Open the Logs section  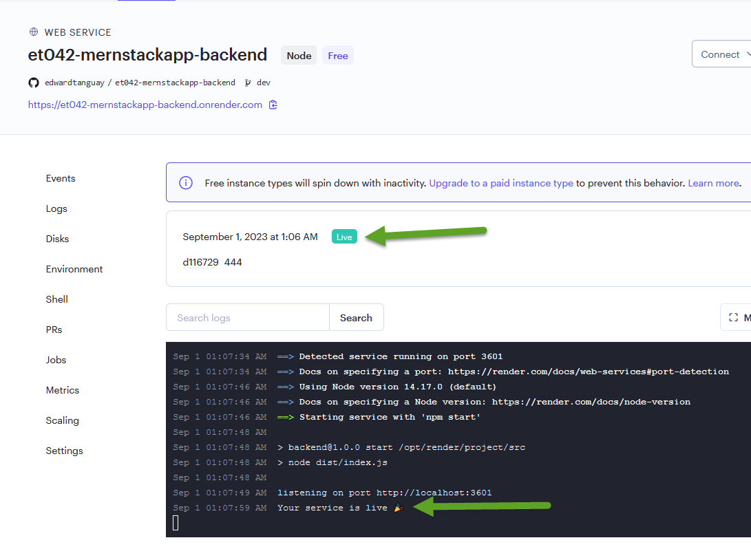(x=56, y=208)
